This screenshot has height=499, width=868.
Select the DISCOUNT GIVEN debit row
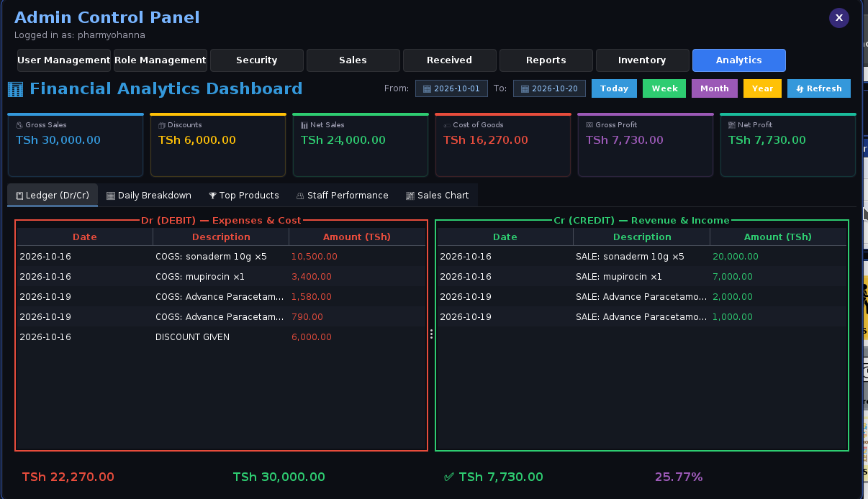point(221,337)
